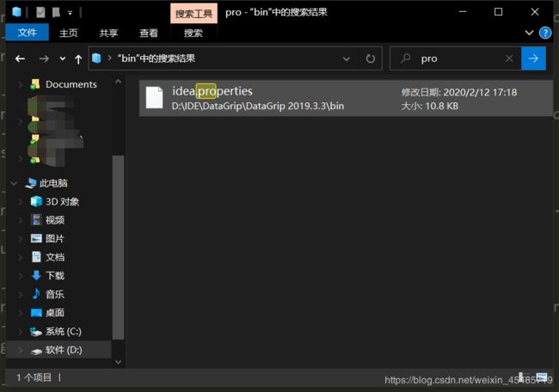Viewport: 559px width, 392px height.
Task: Collapse the 此电脑 tree node
Action: pyautogui.click(x=14, y=183)
